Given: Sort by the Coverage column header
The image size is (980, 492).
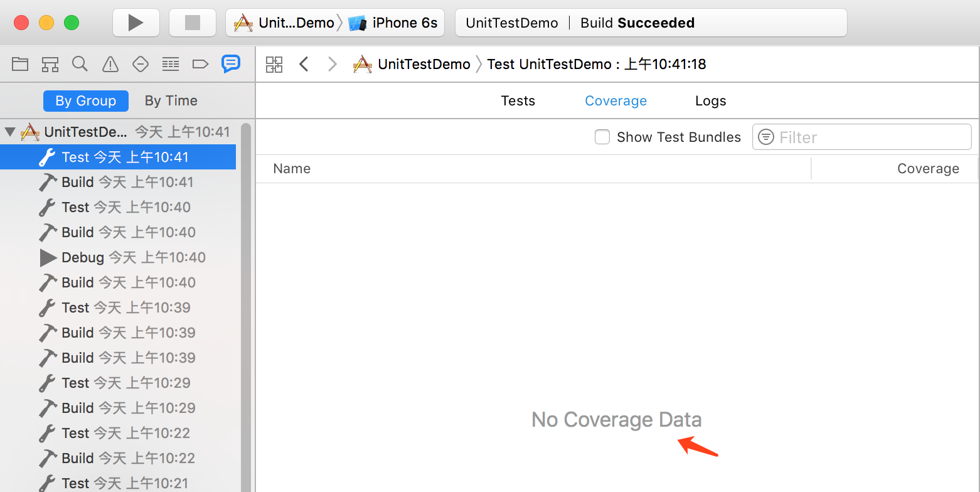Looking at the screenshot, I should click(895, 168).
